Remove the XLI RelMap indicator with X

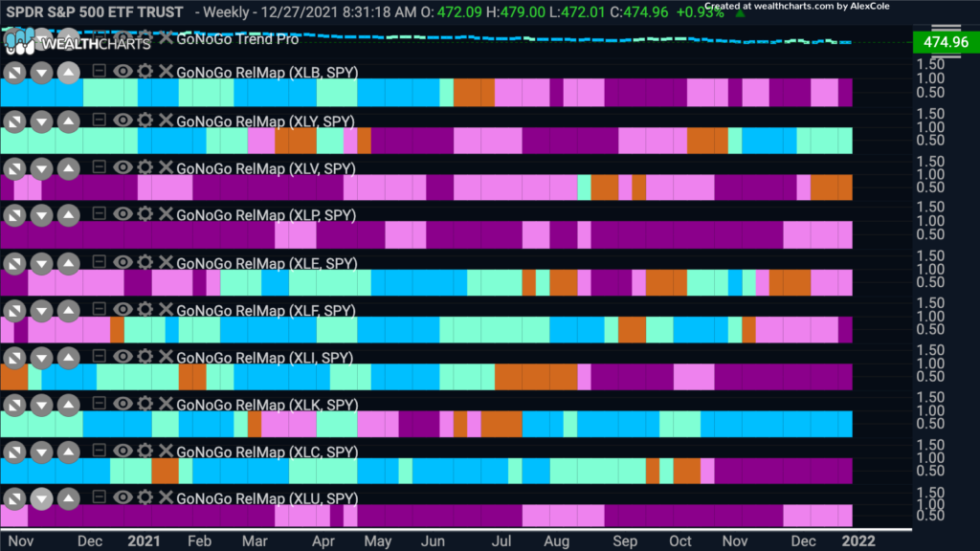coord(166,356)
